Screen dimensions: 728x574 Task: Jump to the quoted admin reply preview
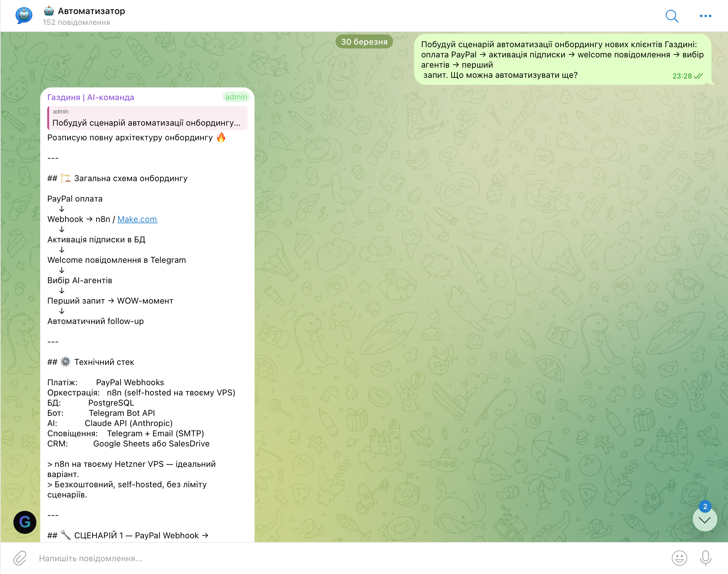pyautogui.click(x=147, y=118)
